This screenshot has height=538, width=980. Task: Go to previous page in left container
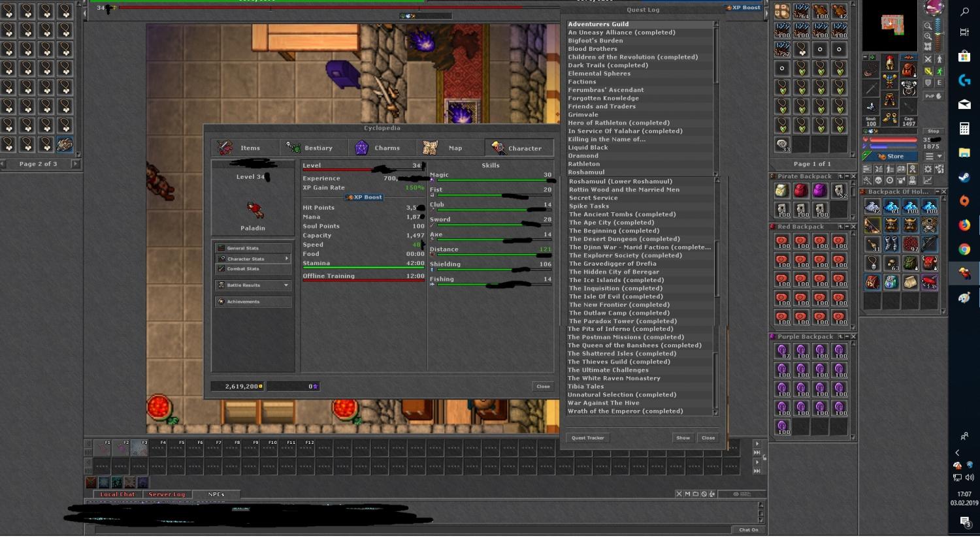tap(3, 164)
